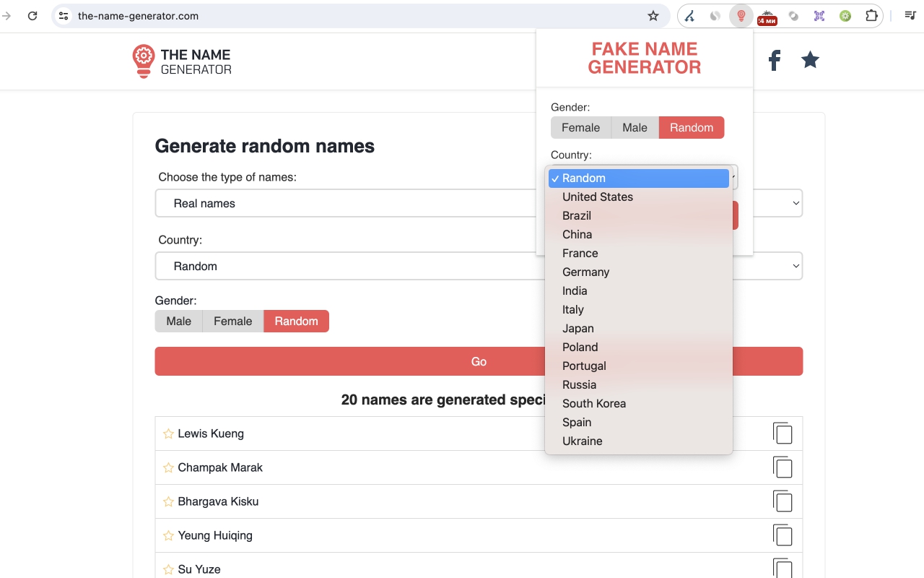The width and height of the screenshot is (924, 578).
Task: Choose Male in the extension popup
Action: coord(635,127)
